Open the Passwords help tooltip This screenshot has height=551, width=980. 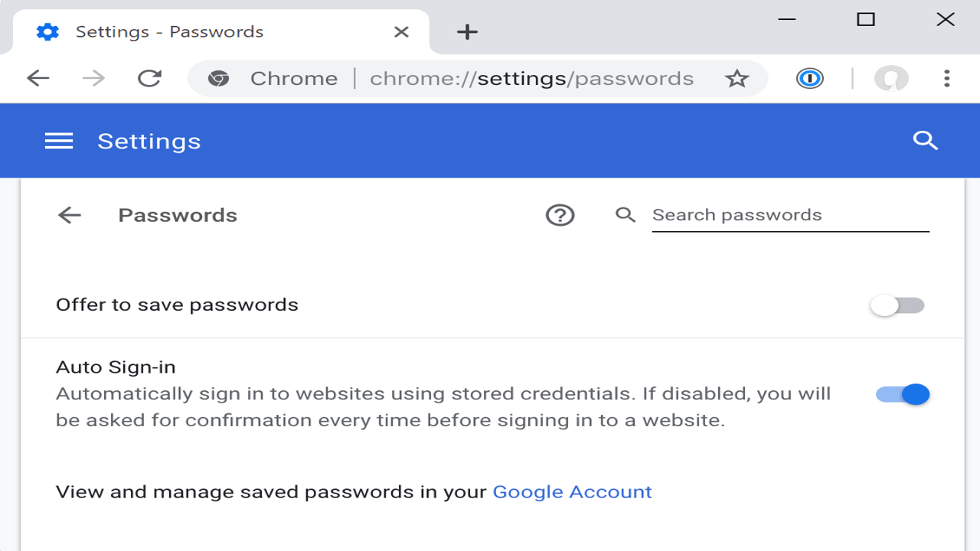pyautogui.click(x=560, y=215)
